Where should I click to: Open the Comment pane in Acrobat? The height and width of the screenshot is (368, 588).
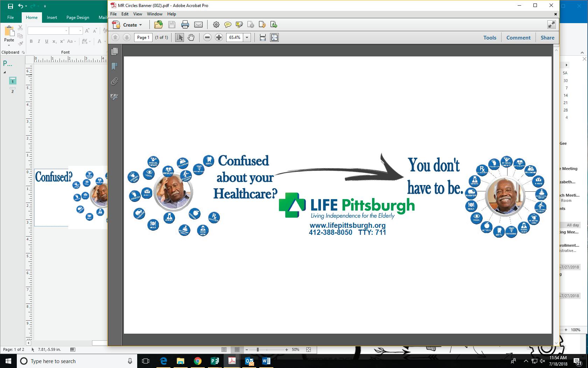[x=518, y=38]
